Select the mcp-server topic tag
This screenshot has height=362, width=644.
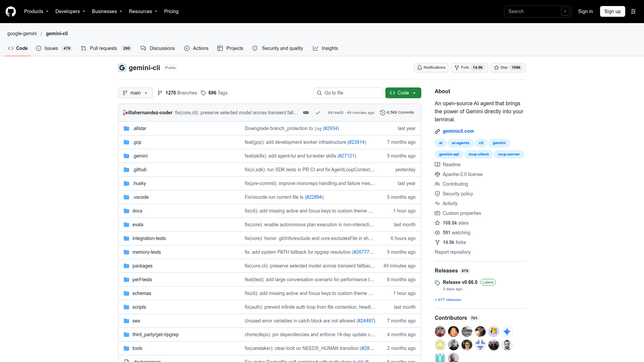pyautogui.click(x=509, y=155)
